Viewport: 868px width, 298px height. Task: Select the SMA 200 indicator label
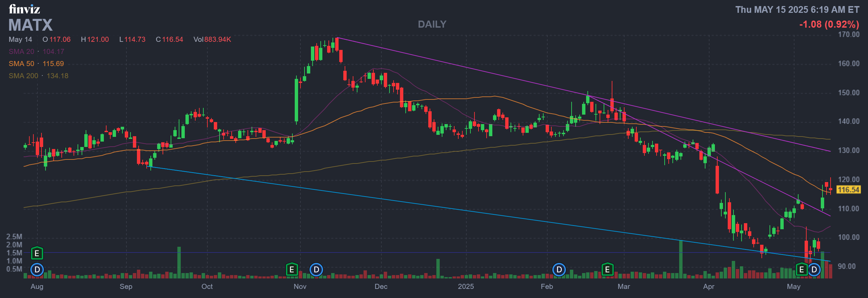point(24,76)
